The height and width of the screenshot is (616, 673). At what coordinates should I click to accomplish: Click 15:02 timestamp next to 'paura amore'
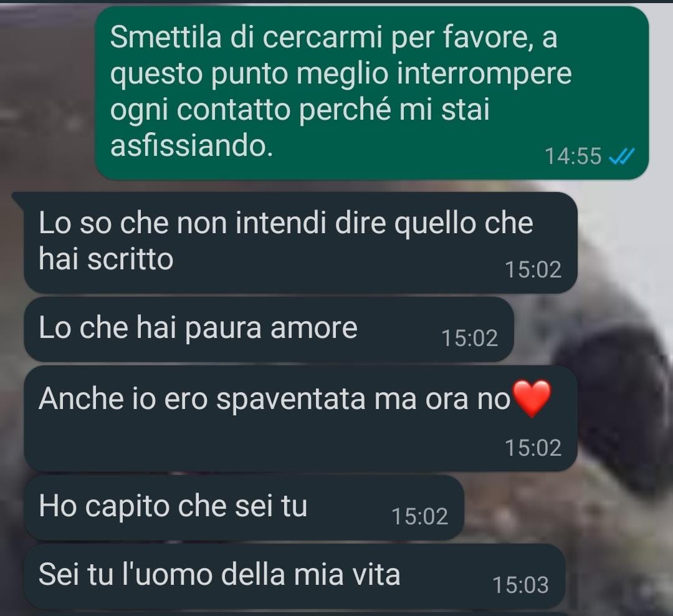(470, 339)
